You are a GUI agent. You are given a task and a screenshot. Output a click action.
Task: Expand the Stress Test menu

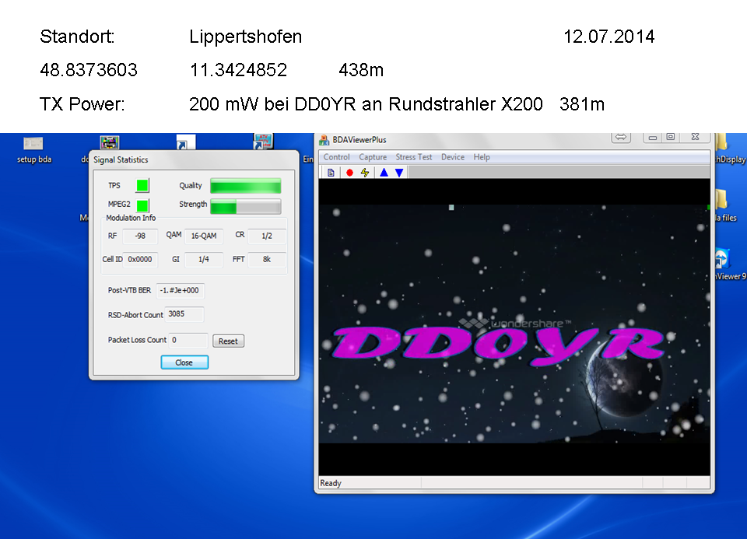click(413, 157)
